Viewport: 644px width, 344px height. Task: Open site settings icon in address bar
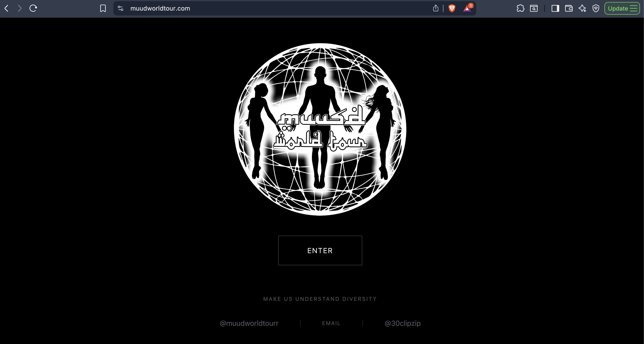(x=121, y=9)
